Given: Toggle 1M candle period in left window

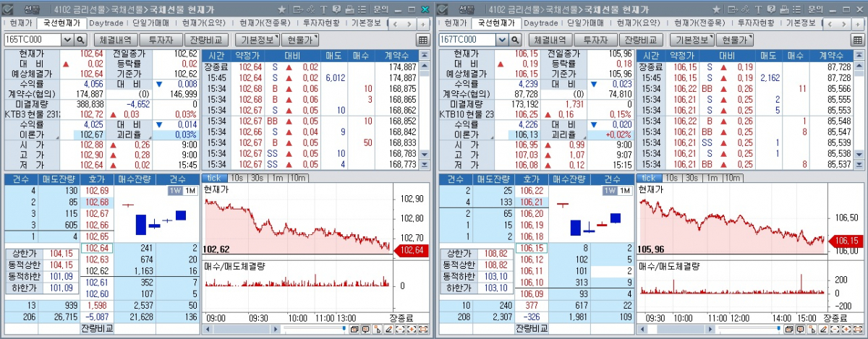Looking at the screenshot, I should [190, 191].
